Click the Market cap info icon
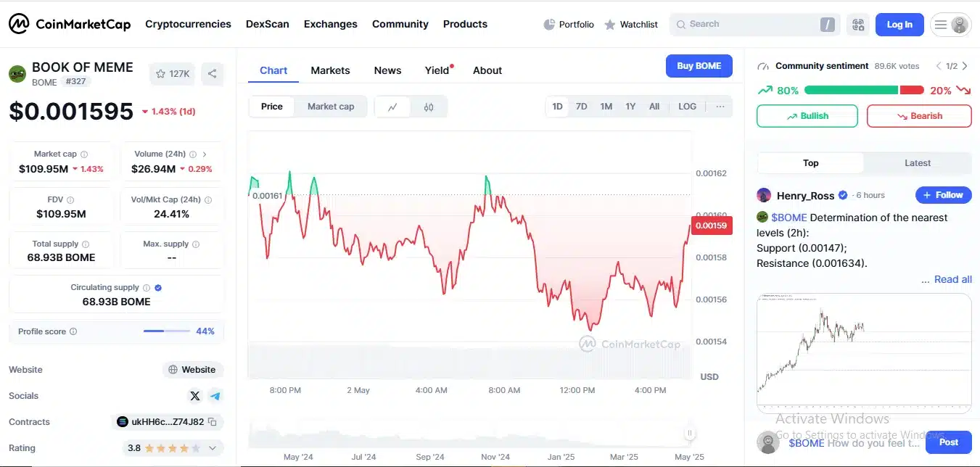 [84, 154]
